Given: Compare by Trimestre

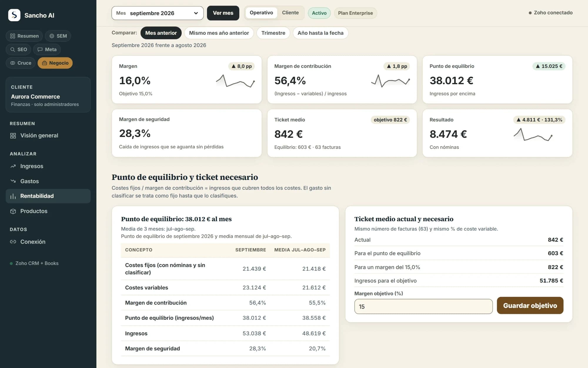Looking at the screenshot, I should tap(273, 33).
